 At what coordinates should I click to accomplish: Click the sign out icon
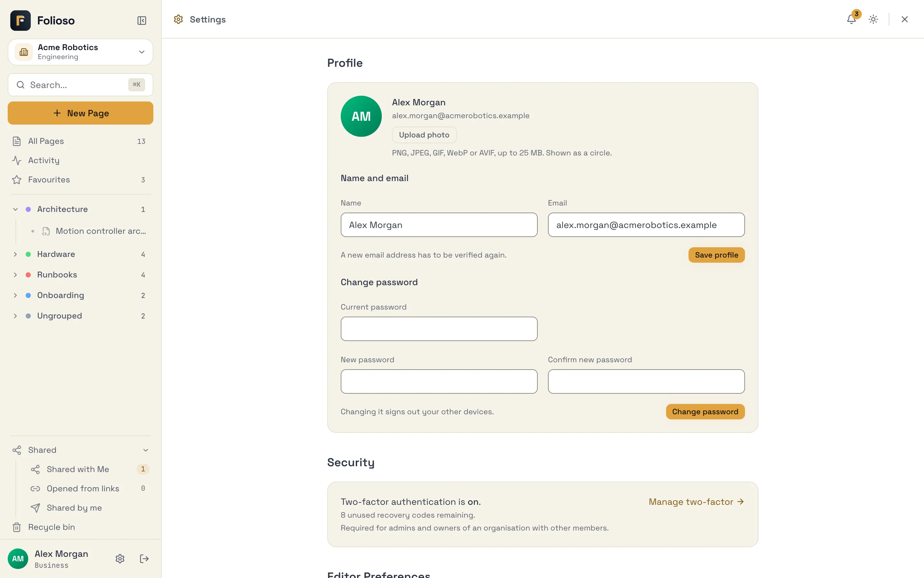pyautogui.click(x=144, y=558)
